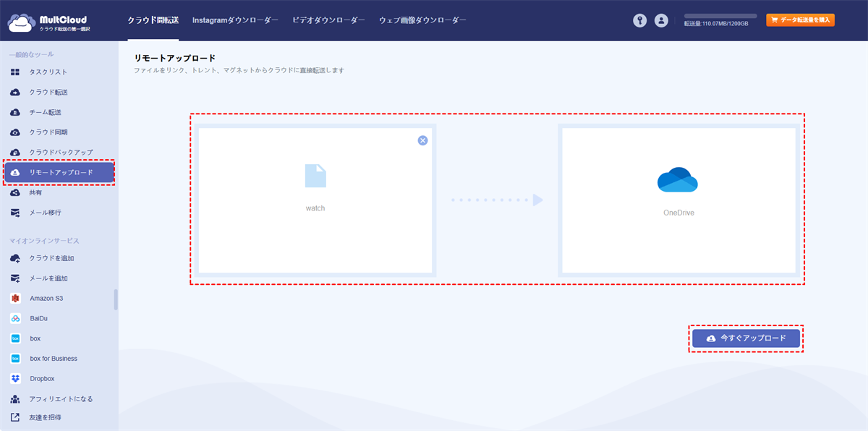
Task: Remove the watch file with X
Action: click(423, 140)
